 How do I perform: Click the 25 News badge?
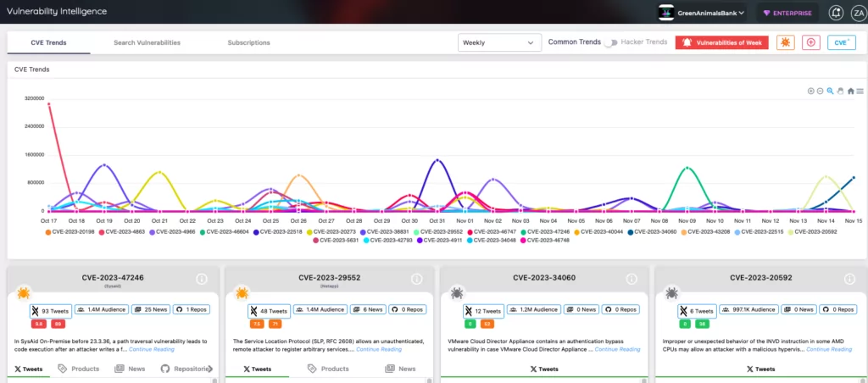pyautogui.click(x=151, y=310)
